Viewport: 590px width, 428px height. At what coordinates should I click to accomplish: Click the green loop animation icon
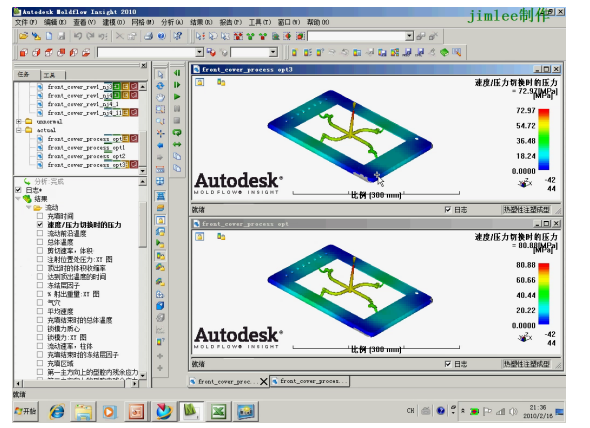tap(177, 133)
